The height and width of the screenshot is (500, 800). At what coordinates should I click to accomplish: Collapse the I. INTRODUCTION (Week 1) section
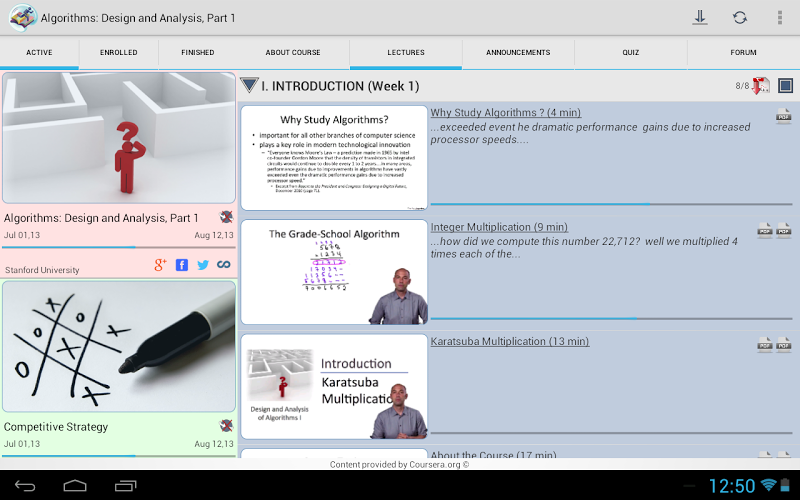pos(249,85)
